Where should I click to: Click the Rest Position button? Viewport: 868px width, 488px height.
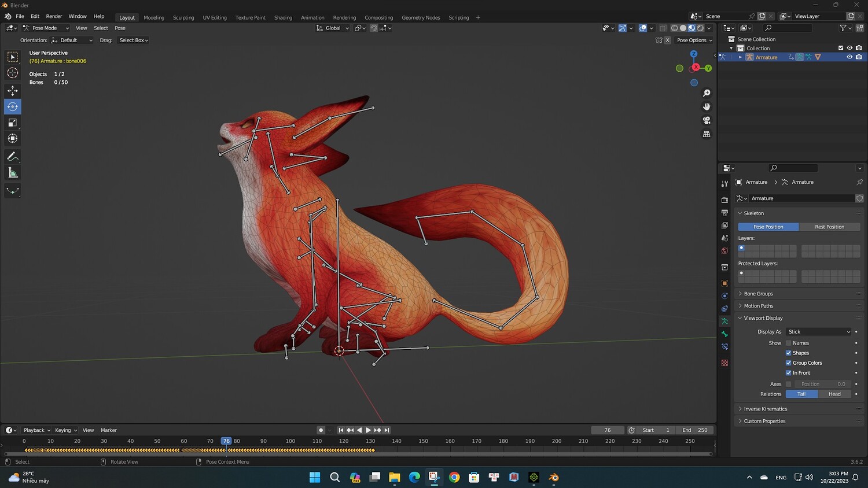point(829,227)
